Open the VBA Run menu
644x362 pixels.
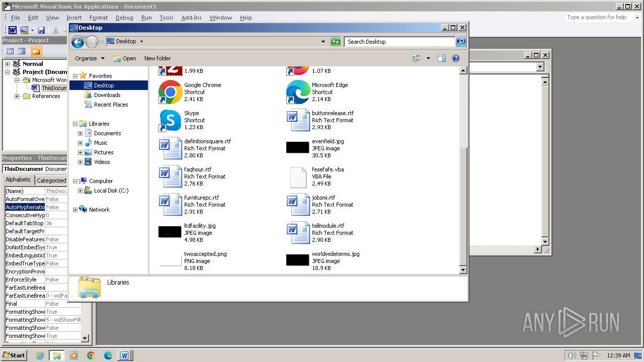146,18
